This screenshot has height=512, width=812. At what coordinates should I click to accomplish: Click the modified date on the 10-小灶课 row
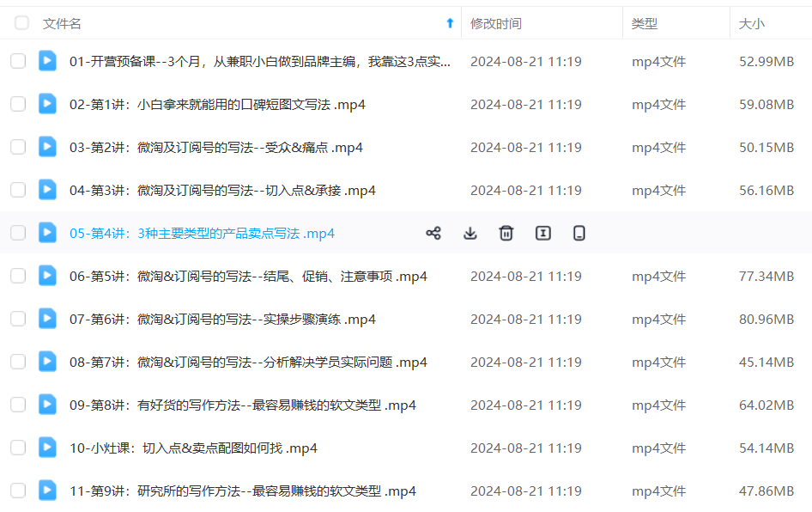pos(525,448)
